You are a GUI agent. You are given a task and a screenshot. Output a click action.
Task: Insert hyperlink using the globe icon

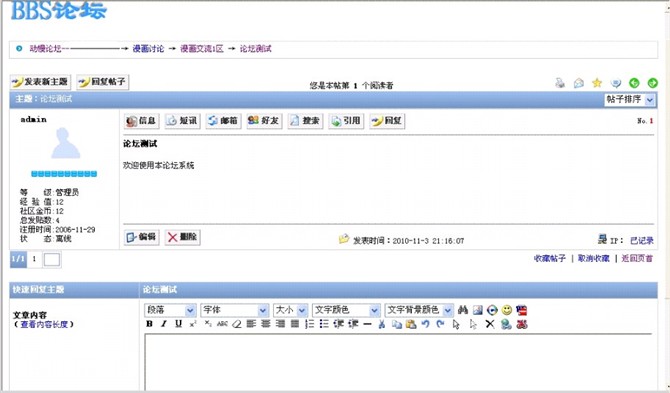[506, 324]
